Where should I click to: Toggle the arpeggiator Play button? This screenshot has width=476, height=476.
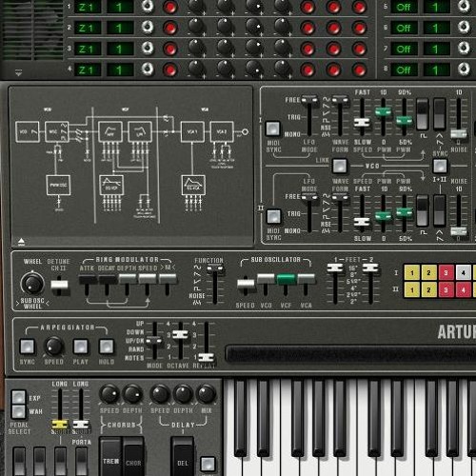[80, 347]
